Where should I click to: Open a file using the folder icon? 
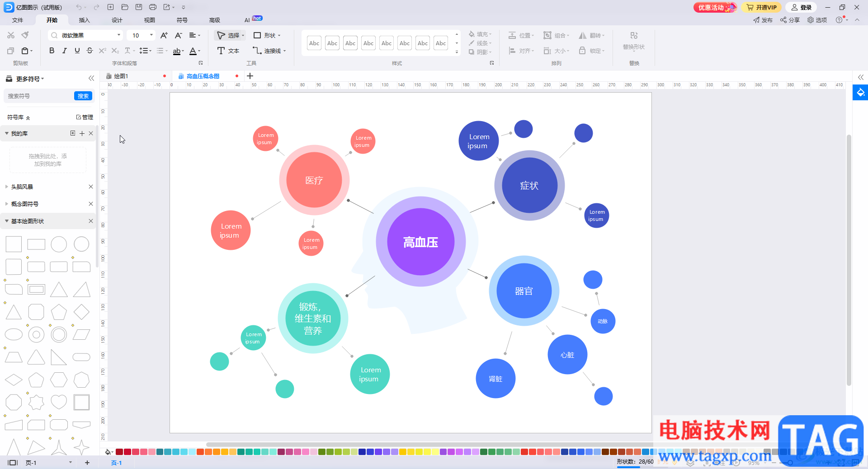[x=125, y=7]
